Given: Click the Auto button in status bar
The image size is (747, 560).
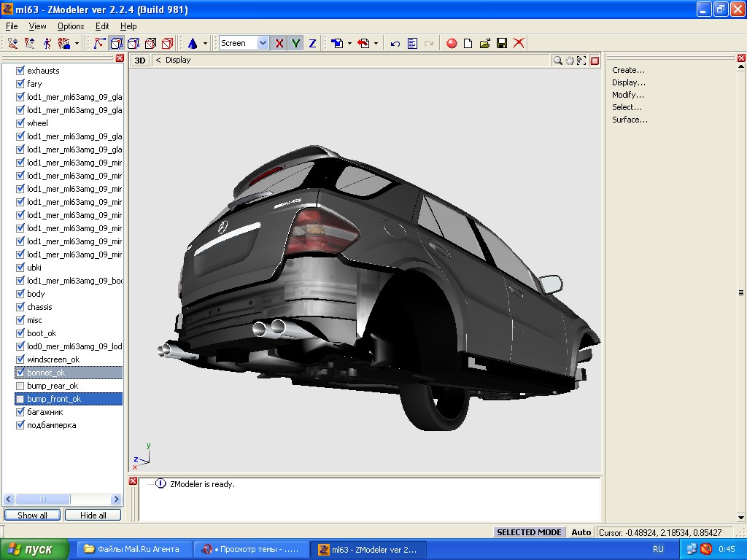Looking at the screenshot, I should (581, 532).
